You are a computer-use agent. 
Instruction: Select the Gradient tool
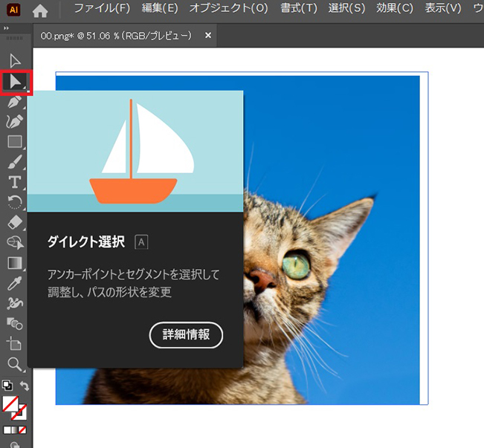point(15,263)
